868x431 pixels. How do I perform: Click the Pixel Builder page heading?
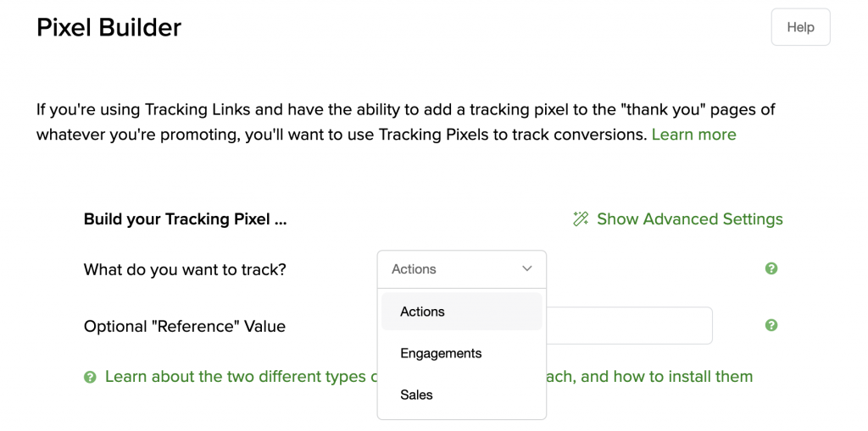click(108, 27)
